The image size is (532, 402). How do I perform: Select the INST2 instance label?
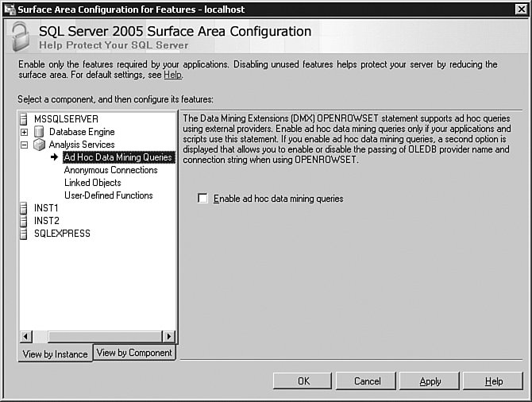pyautogui.click(x=47, y=221)
